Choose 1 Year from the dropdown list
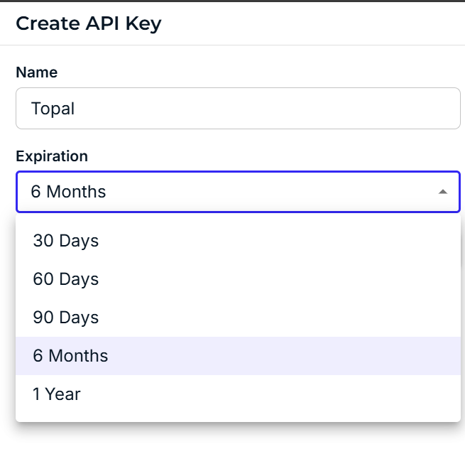Image resolution: width=465 pixels, height=476 pixels. coord(57,394)
